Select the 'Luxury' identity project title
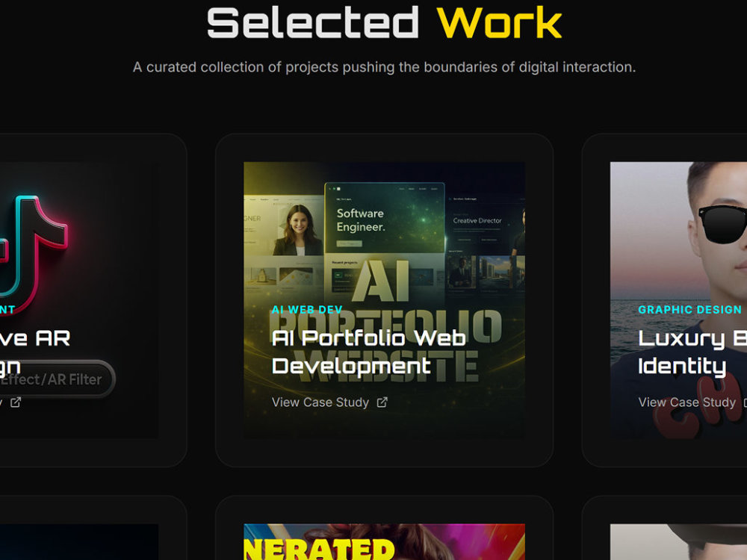Viewport: 747px width, 560px height. (692, 352)
